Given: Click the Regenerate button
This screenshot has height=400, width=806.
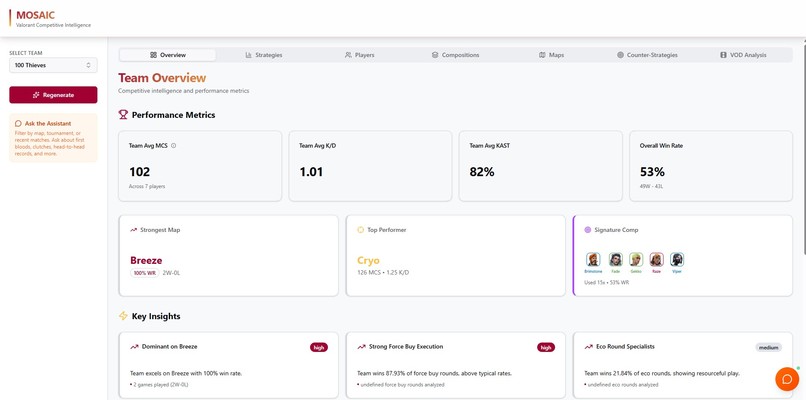Looking at the screenshot, I should pyautogui.click(x=53, y=95).
